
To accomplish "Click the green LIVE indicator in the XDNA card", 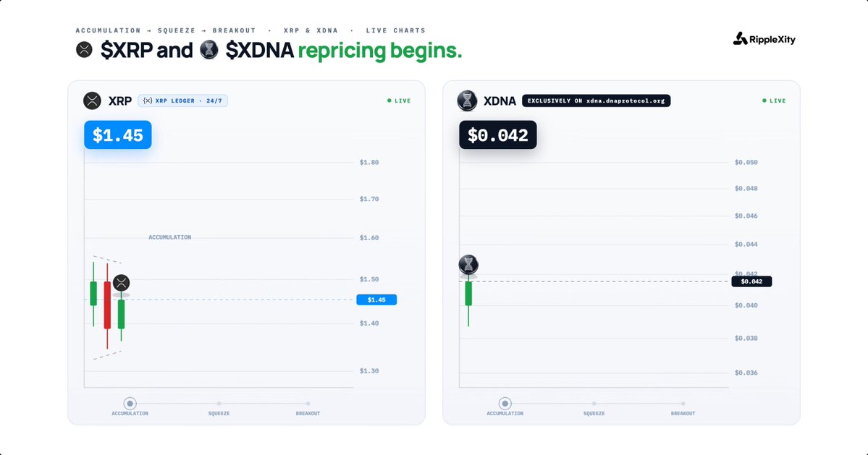I will 774,101.
